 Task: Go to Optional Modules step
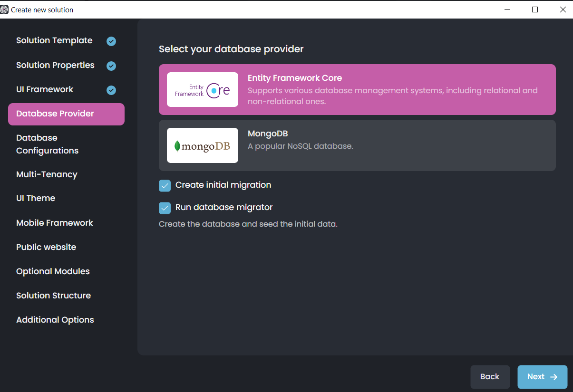[53, 272]
